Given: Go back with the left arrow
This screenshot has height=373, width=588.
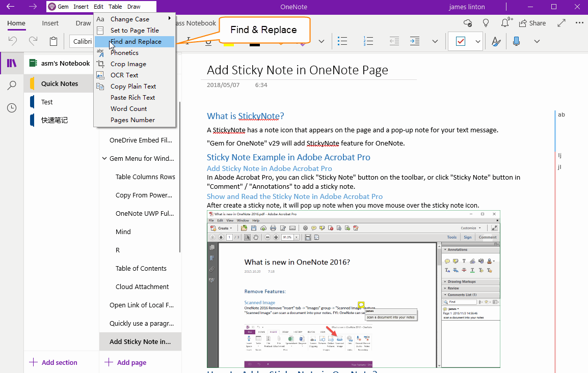Looking at the screenshot, I should click(x=11, y=7).
